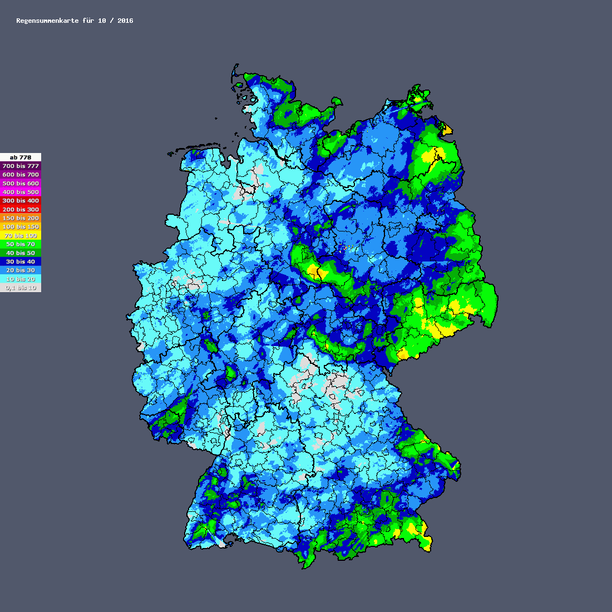Click the '600 bis 700' purple swatch
612x612 pixels.
point(20,175)
